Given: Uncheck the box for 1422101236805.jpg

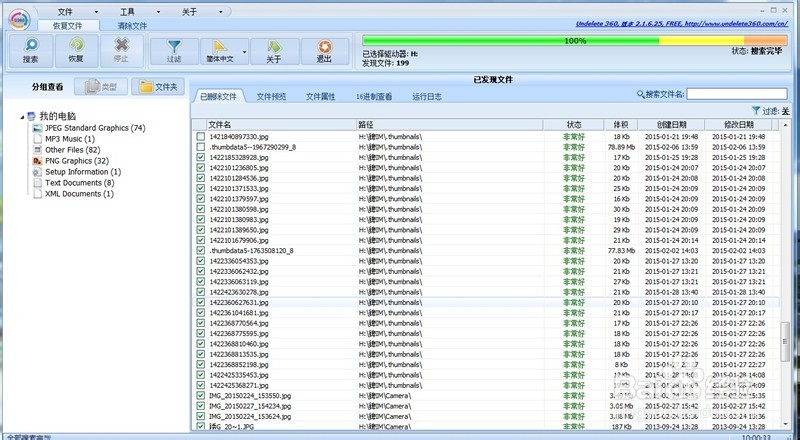Looking at the screenshot, I should point(201,168).
